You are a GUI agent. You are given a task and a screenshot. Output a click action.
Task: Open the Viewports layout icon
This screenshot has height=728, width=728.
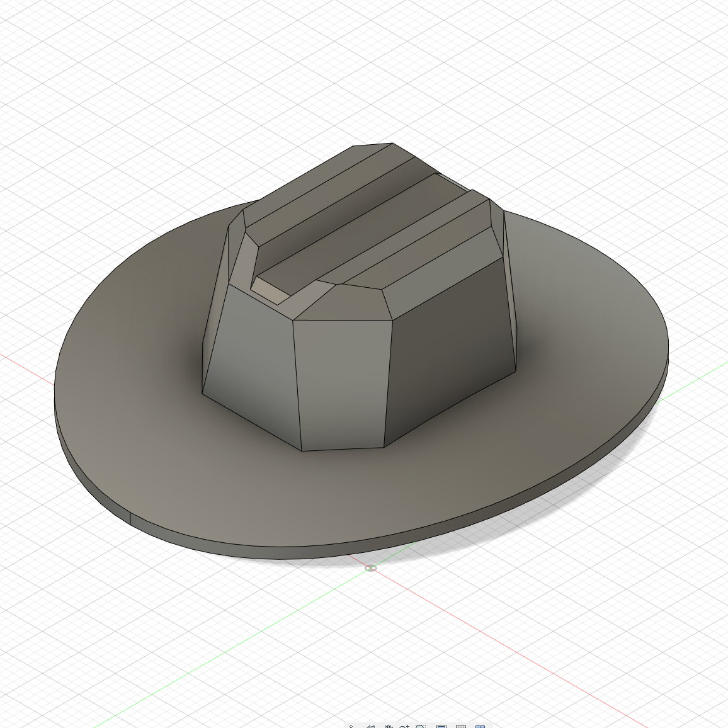coord(480,726)
